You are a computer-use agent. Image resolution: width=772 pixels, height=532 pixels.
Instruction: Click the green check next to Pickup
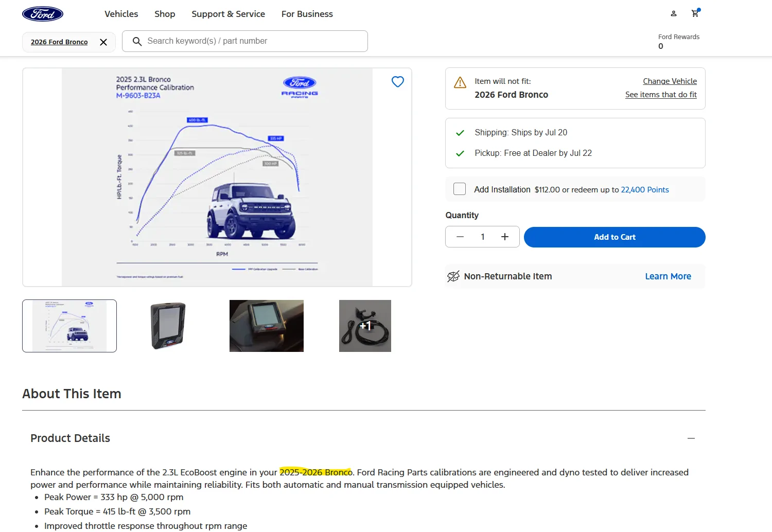460,153
